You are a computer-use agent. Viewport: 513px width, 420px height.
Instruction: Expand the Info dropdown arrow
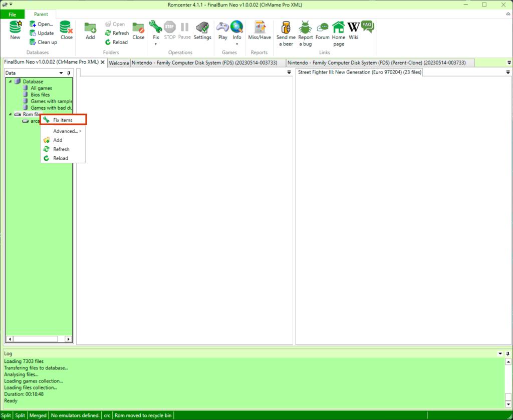point(237,44)
